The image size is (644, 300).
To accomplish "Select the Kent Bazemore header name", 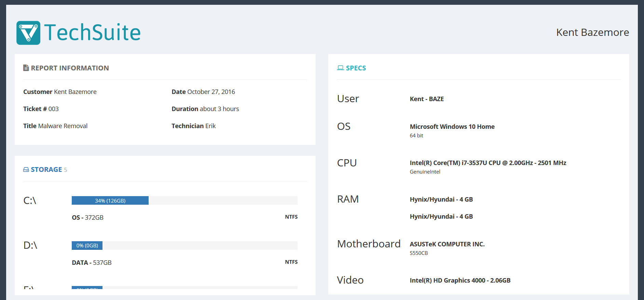I will [x=592, y=32].
